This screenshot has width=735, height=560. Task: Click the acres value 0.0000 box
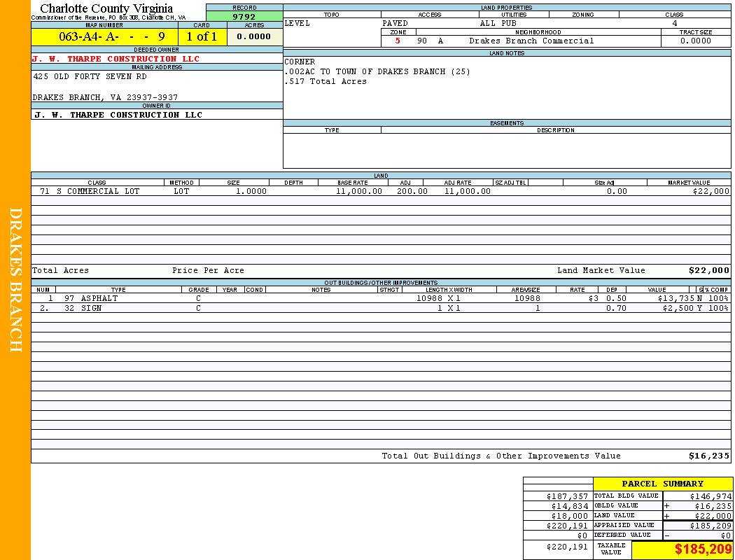tap(254, 37)
